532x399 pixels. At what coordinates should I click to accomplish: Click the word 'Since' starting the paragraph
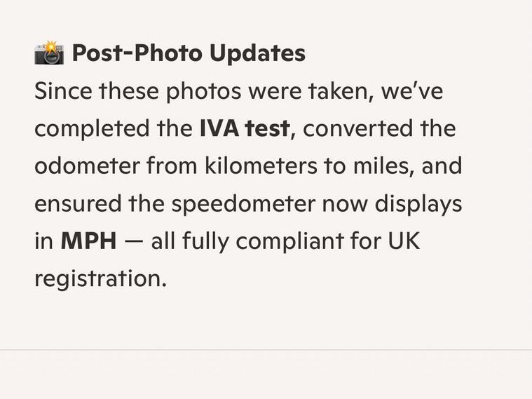63,91
